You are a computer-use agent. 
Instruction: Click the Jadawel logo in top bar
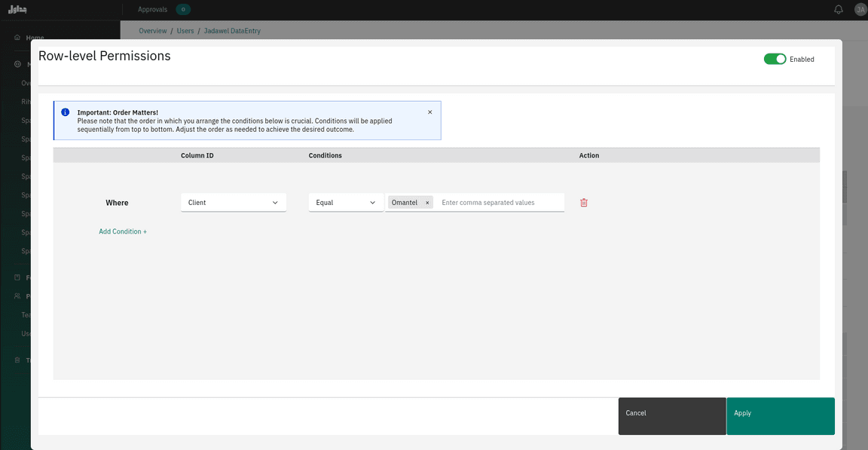pyautogui.click(x=17, y=10)
